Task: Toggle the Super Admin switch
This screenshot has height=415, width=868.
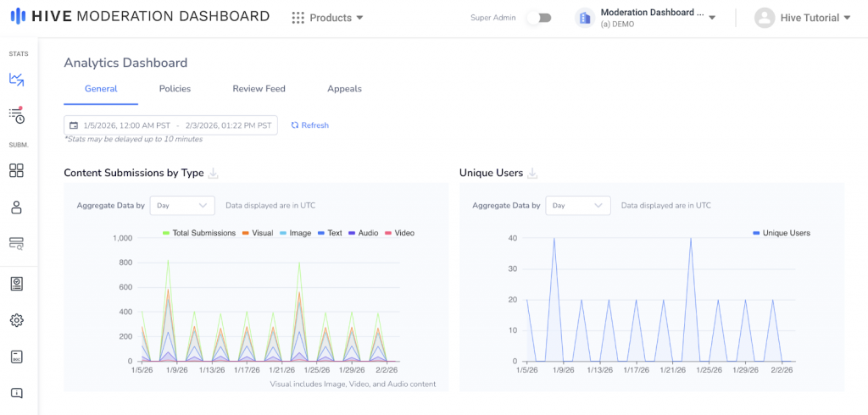Action: pos(539,18)
